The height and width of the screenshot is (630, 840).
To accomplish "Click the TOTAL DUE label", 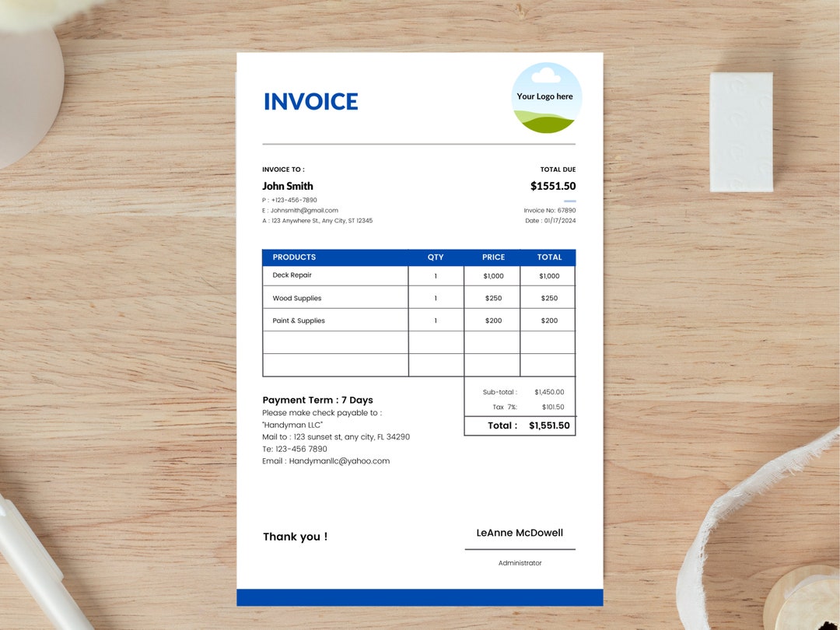I will pos(558,169).
